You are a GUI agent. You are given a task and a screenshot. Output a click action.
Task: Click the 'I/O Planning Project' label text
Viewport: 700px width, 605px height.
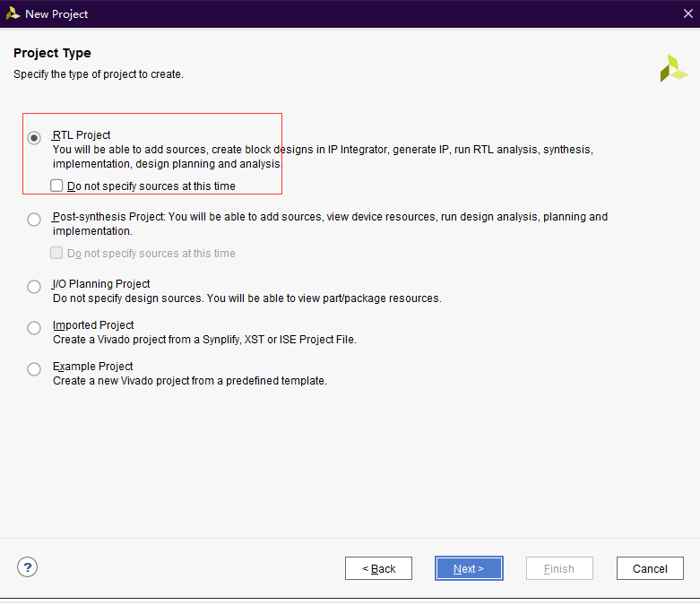(x=101, y=284)
